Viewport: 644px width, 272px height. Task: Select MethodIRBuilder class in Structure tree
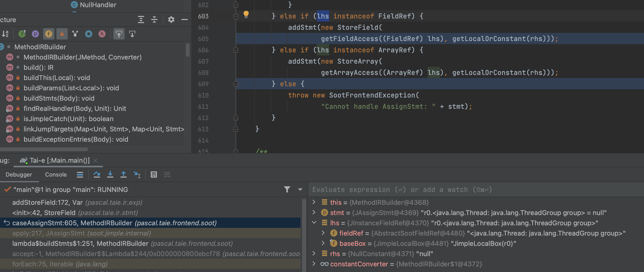click(x=40, y=47)
